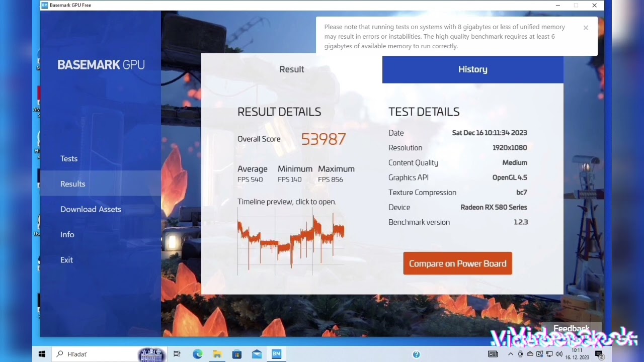Click the Average FPS 540 value
Image resolution: width=644 pixels, height=362 pixels.
pos(250,179)
